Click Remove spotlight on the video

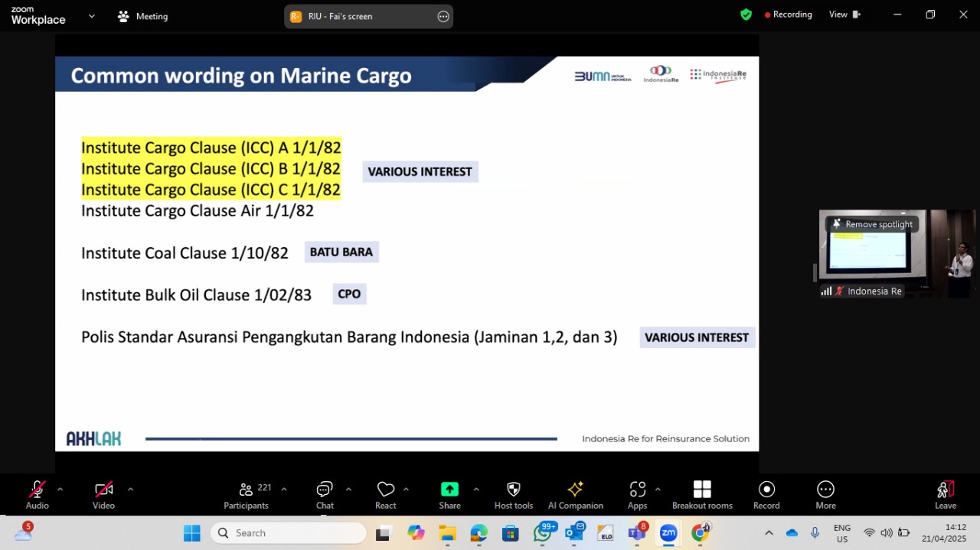[872, 224]
